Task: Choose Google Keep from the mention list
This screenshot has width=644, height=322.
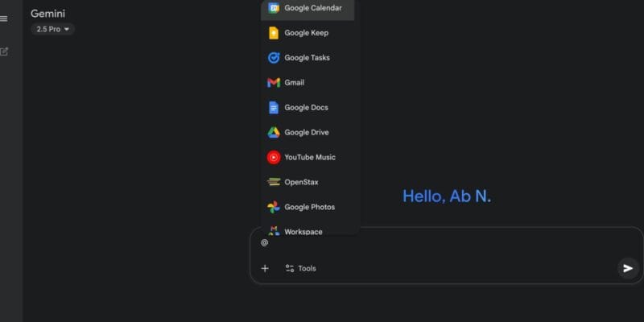Action: (x=307, y=33)
